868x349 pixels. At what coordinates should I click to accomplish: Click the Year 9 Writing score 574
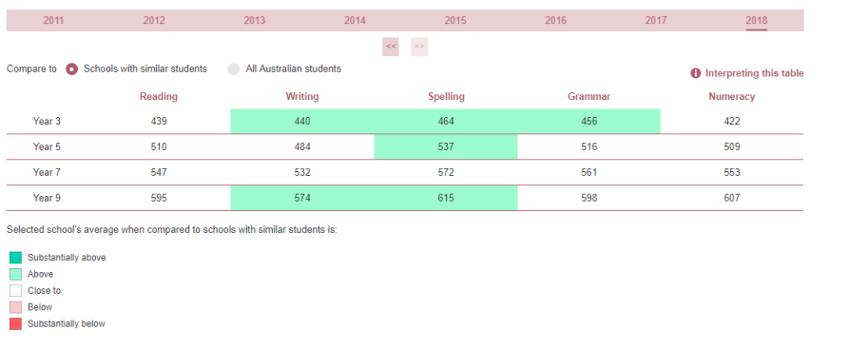[302, 198]
